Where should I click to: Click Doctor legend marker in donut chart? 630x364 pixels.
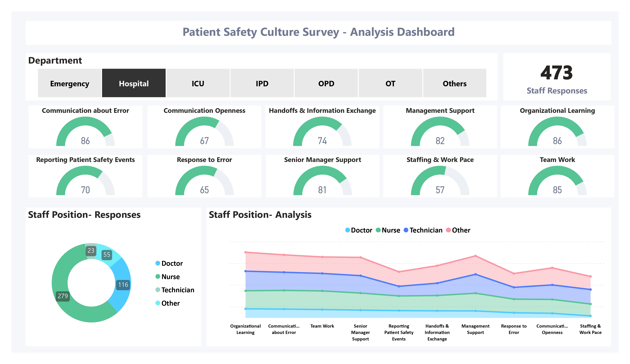point(158,263)
